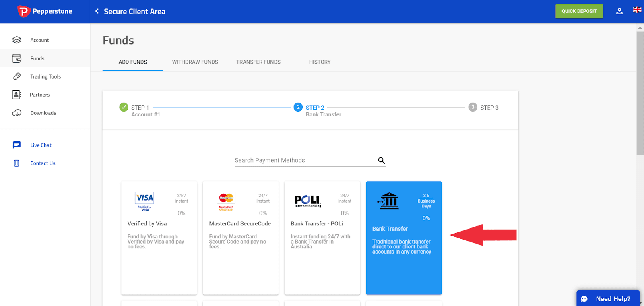
Task: Click Secure Client Area title link
Action: 135,12
